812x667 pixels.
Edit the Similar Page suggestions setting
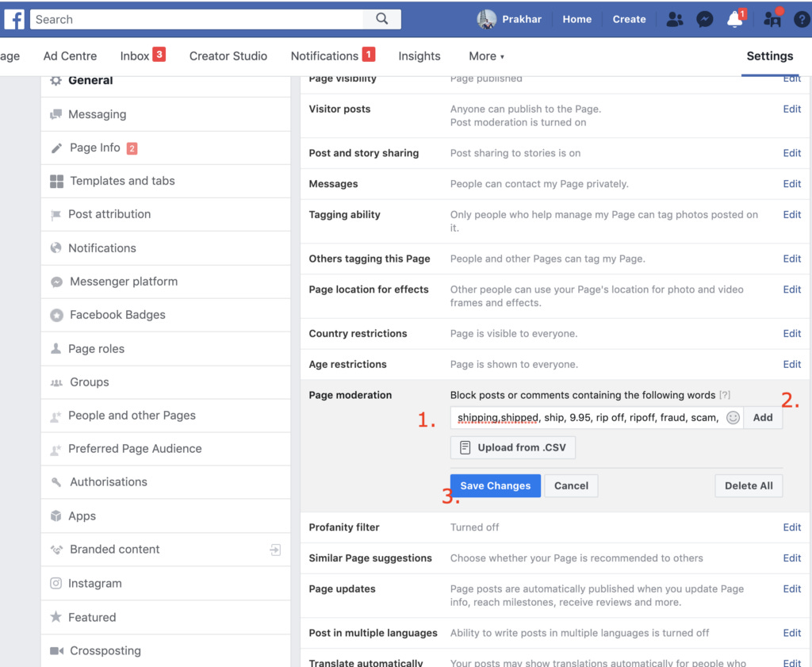click(792, 558)
